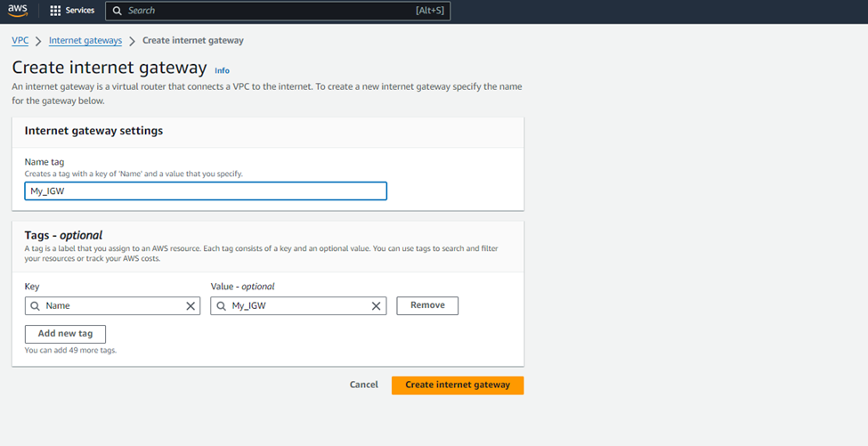868x446 pixels.
Task: Open the Services grid menu icon
Action: 55,11
